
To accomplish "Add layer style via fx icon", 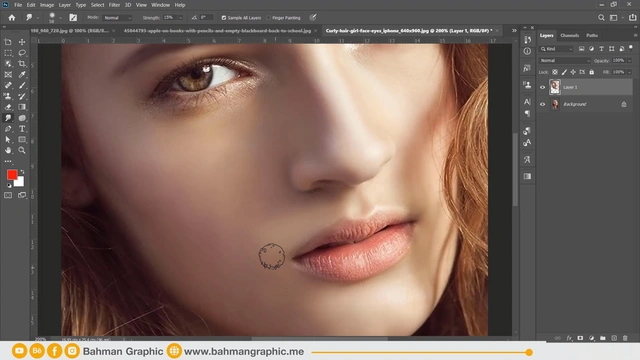I will tap(569, 338).
